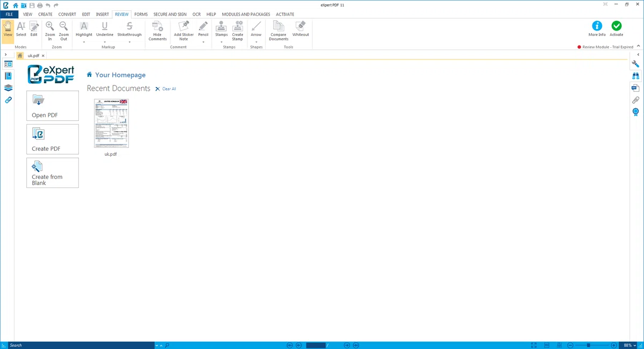This screenshot has width=644, height=349.
Task: Open the bookmarks panel in left sidebar
Action: 8,76
